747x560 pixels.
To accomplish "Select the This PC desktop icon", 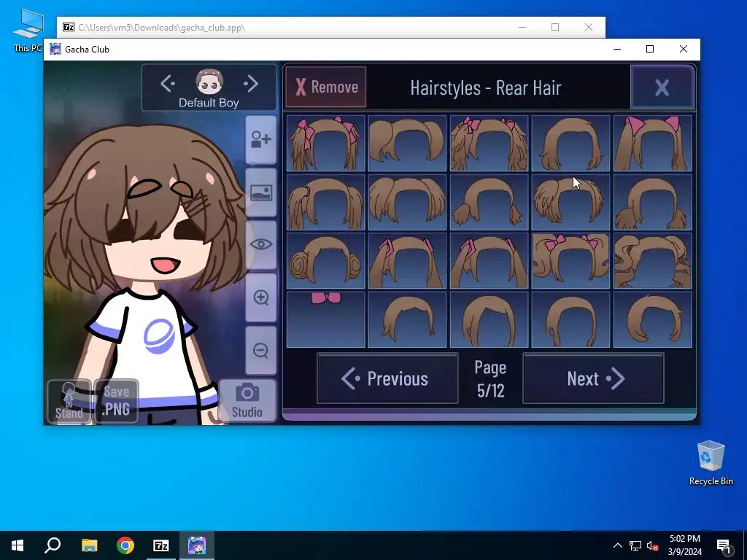I will point(28,29).
